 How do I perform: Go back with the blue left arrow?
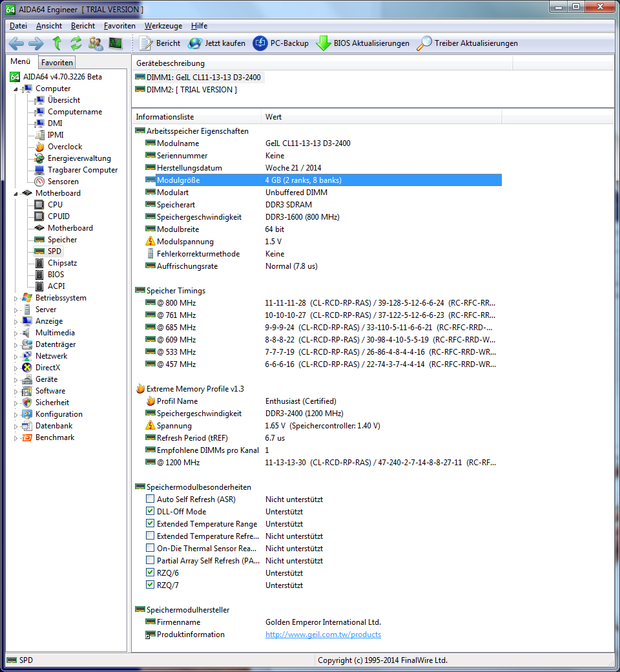tap(16, 43)
